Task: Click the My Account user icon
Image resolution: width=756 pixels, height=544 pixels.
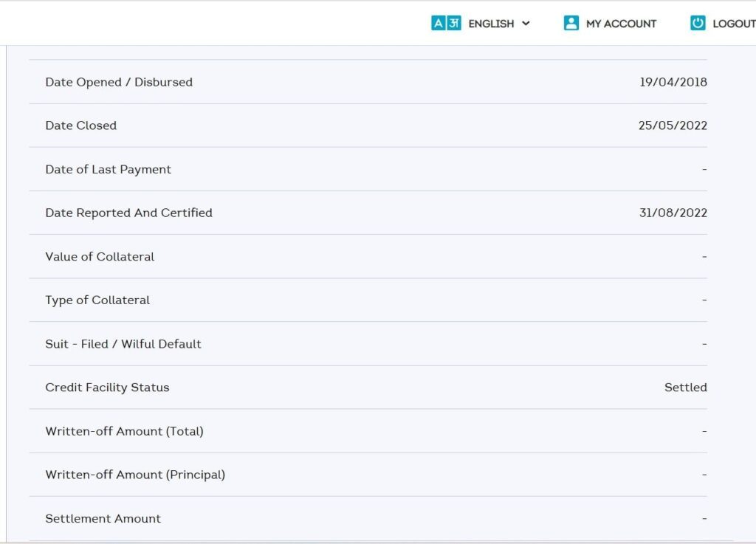Action: tap(571, 23)
